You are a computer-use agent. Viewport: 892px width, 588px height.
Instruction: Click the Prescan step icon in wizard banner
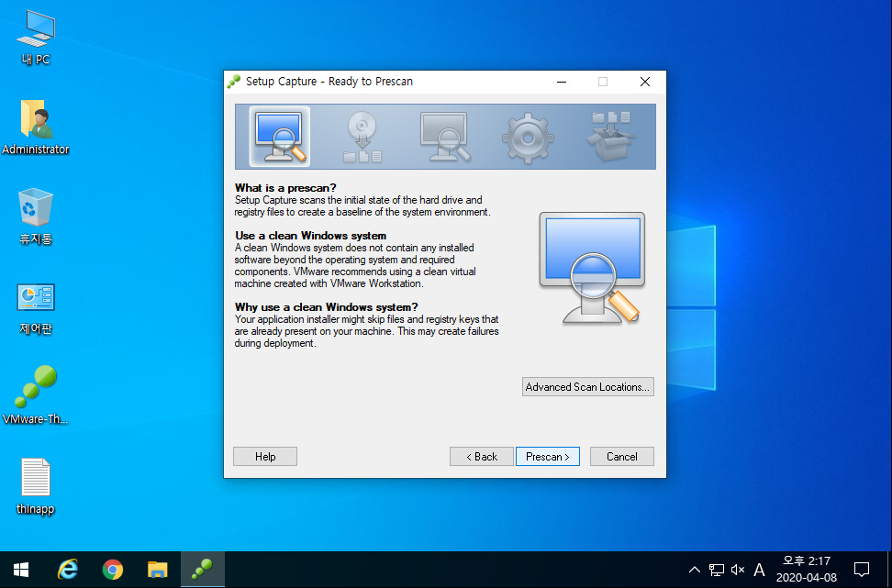point(279,137)
